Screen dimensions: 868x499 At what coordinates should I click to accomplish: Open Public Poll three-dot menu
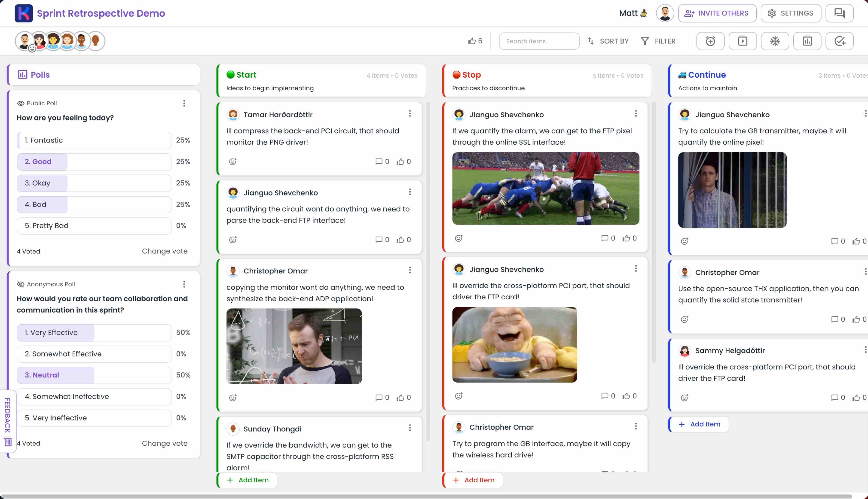[x=184, y=103]
